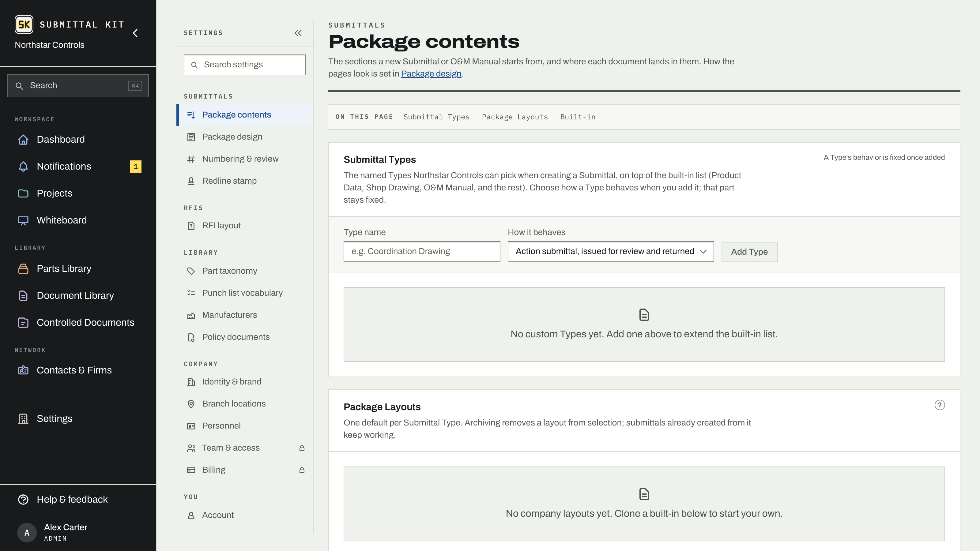Click the Alex Carter avatar
980x551 pixels.
pos(27,533)
